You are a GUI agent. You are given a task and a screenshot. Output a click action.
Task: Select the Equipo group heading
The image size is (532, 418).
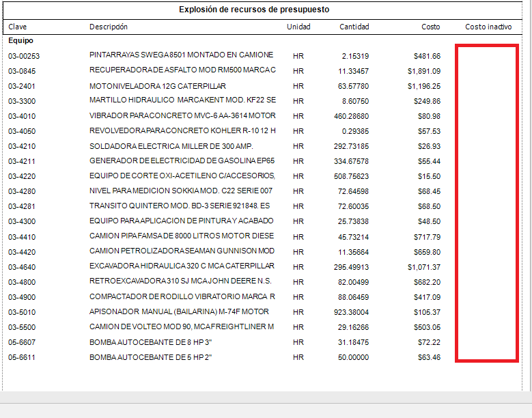[20, 40]
